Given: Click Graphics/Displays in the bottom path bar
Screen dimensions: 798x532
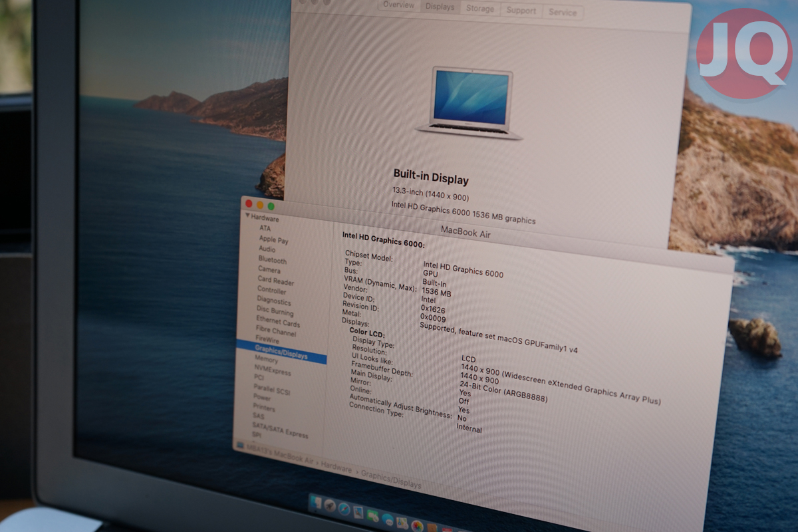Looking at the screenshot, I should tap(392, 481).
